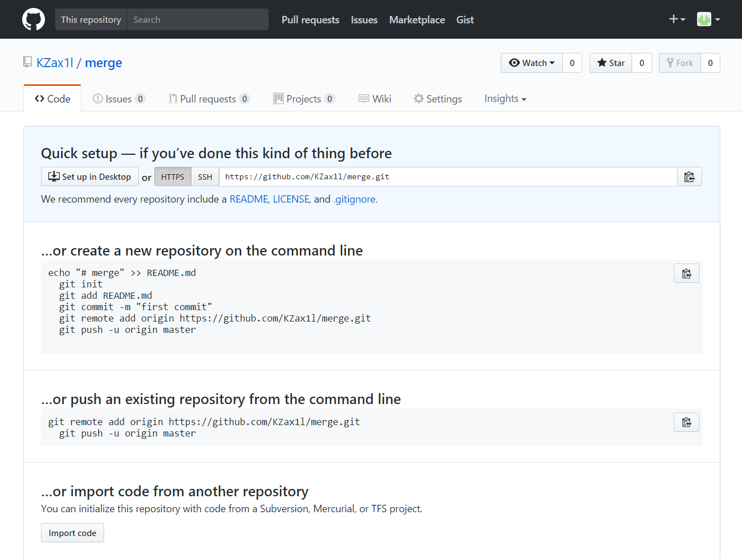
Task: Open the plus create-new dropdown
Action: pos(677,19)
